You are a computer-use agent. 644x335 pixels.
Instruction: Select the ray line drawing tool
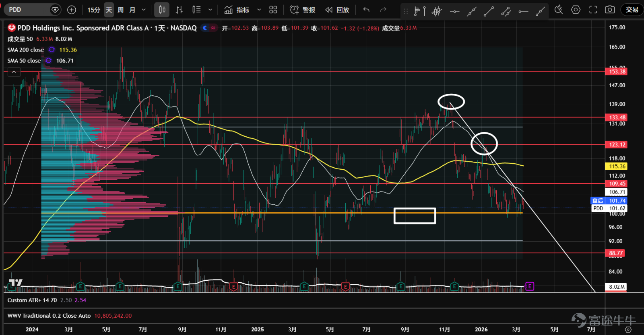tap(541, 11)
